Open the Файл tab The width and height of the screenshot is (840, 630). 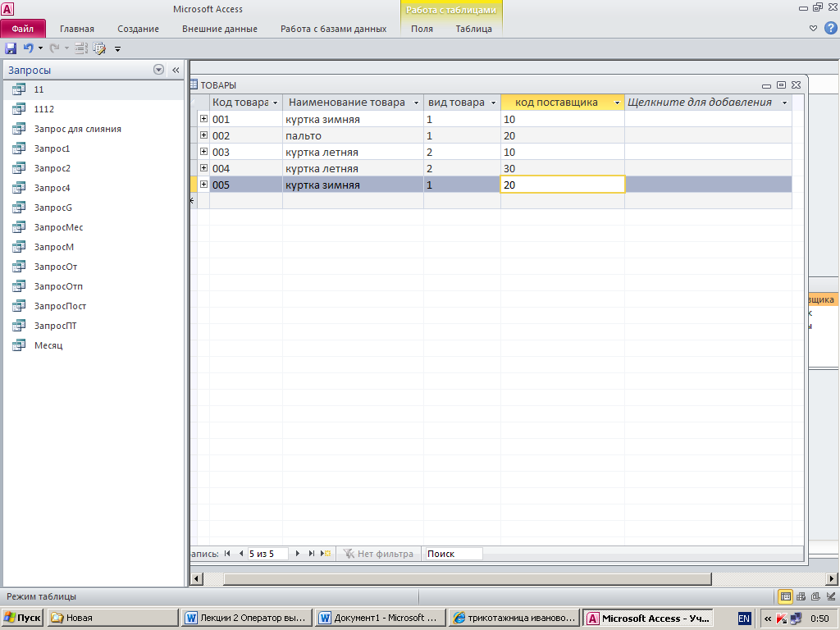[x=23, y=29]
